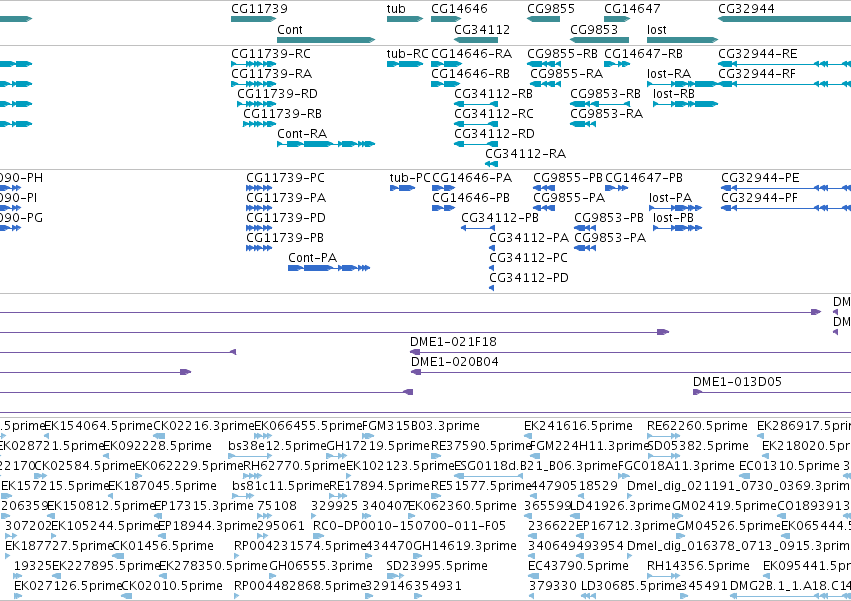The height and width of the screenshot is (601, 851).
Task: Select protein CG14646-PA
Action: click(x=443, y=188)
